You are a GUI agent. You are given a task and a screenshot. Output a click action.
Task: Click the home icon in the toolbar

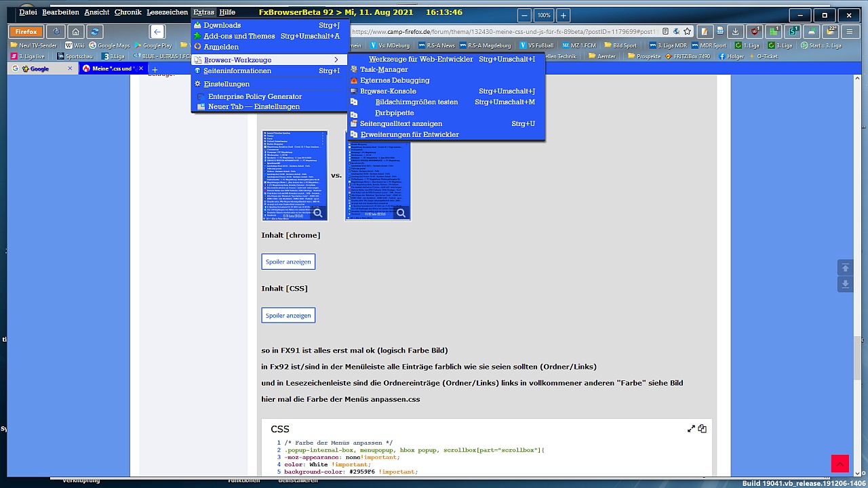(75, 32)
